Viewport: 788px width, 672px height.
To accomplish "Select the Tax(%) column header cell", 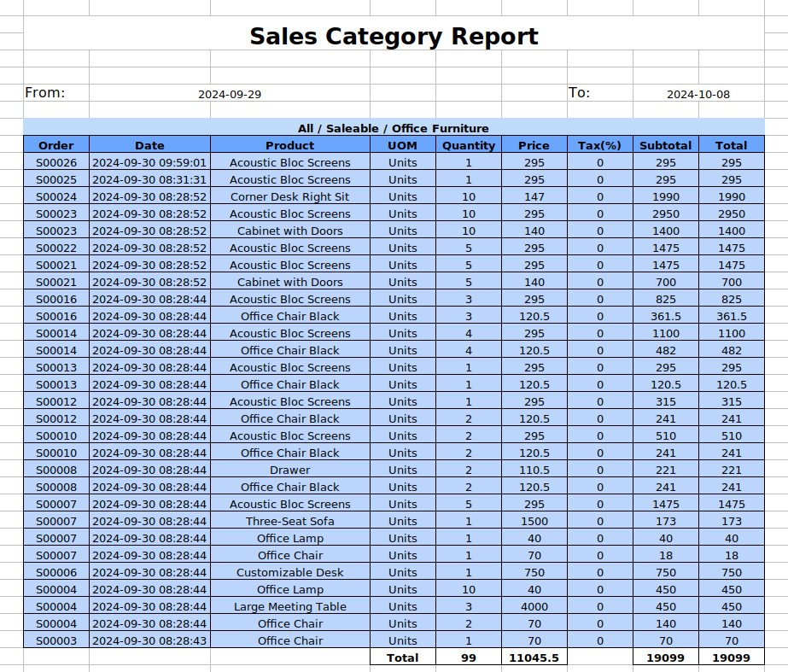I will point(599,145).
